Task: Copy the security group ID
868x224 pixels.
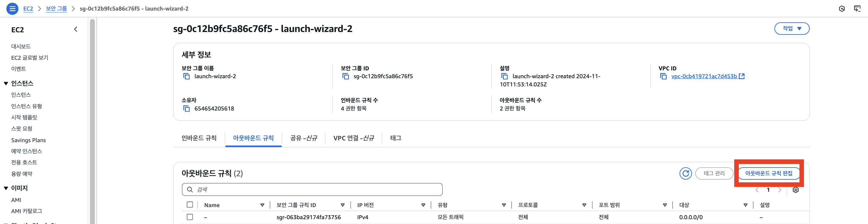Action: 346,76
